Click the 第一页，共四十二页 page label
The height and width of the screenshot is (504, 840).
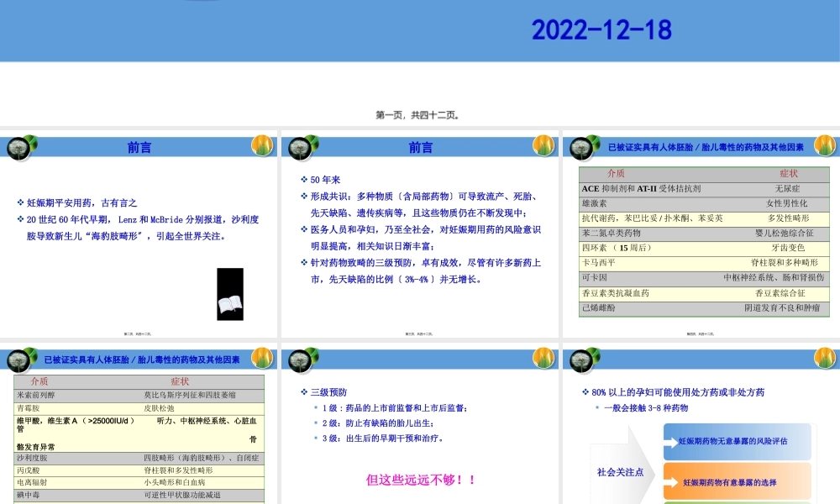[417, 115]
